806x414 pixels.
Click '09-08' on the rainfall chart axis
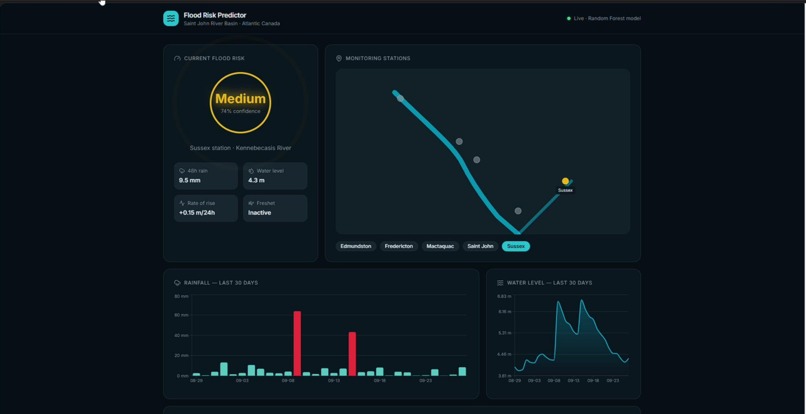coord(288,381)
